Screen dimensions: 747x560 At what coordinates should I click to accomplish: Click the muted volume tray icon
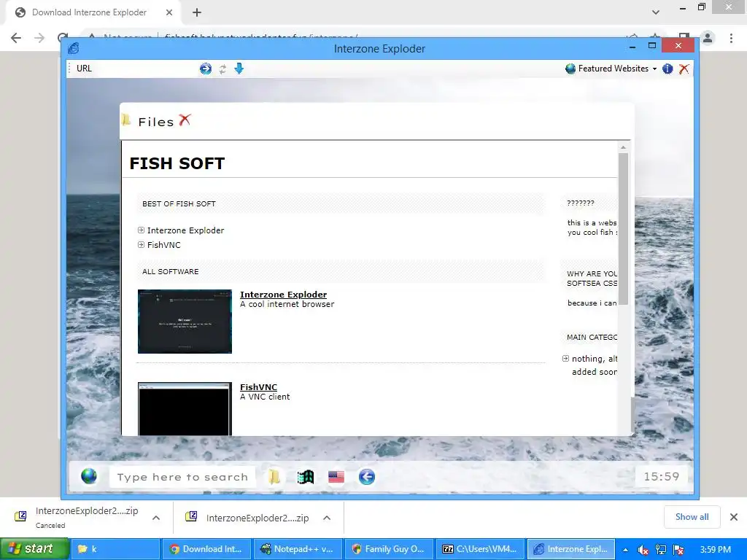643,550
